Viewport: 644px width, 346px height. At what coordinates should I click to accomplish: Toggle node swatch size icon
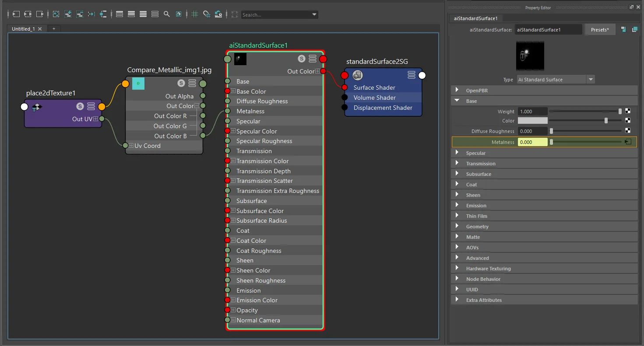coord(179,14)
